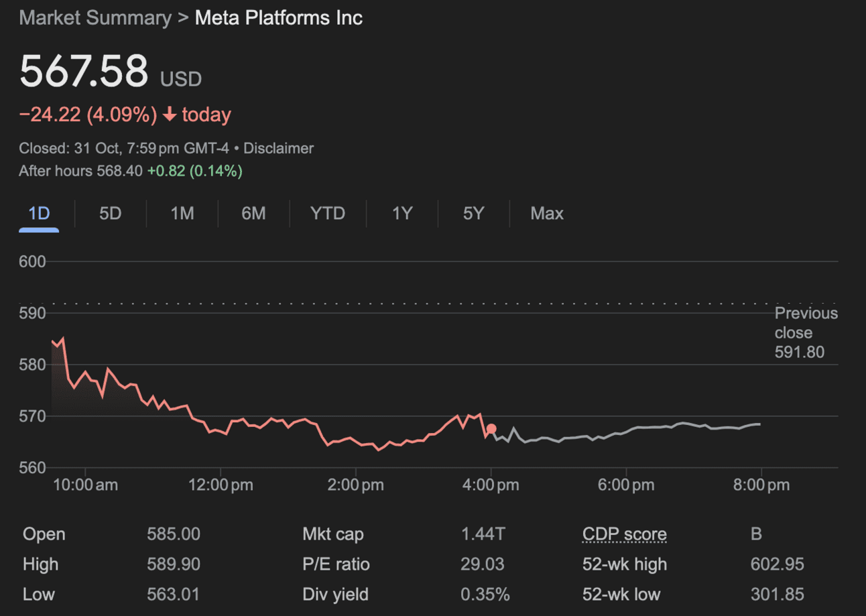Click the chart at 12:00 pm label
This screenshot has height=616, width=866.
point(221,485)
